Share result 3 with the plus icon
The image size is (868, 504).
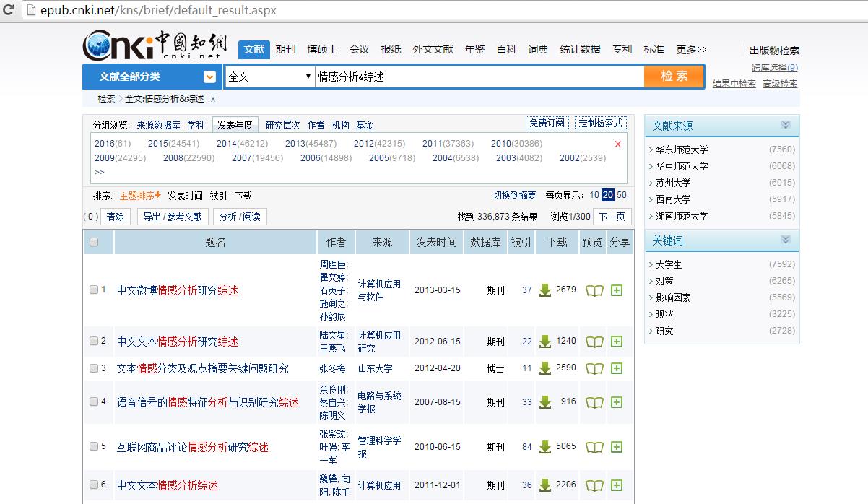(x=617, y=368)
